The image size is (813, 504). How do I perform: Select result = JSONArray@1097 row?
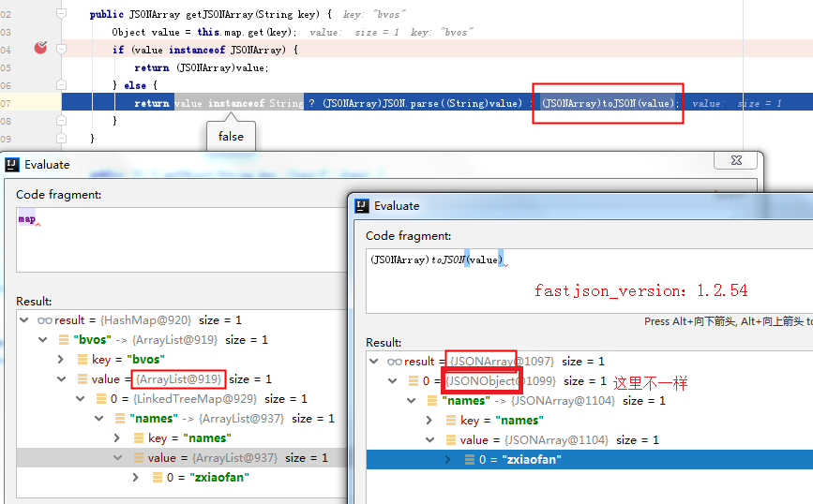tap(590, 362)
